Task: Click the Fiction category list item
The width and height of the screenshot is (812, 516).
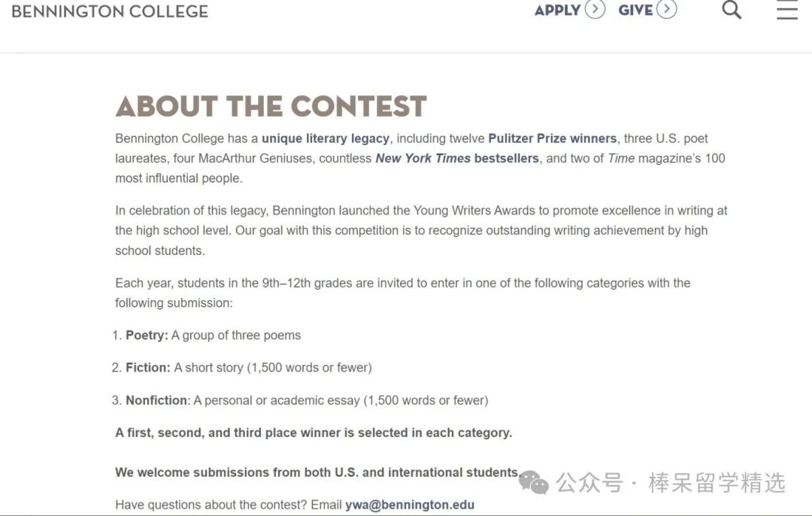Action: click(x=242, y=367)
